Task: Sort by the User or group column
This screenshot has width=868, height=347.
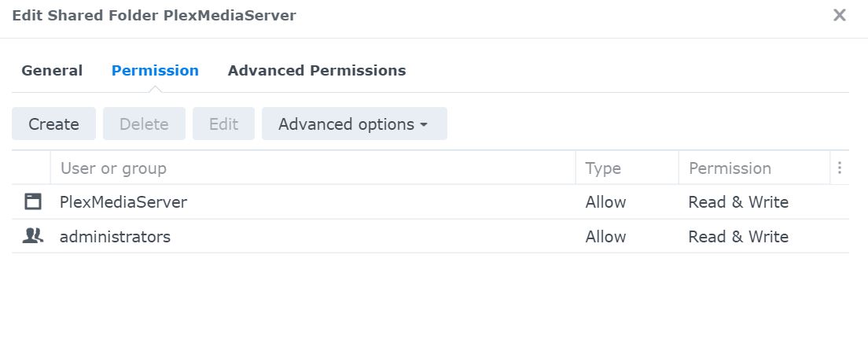Action: 113,168
